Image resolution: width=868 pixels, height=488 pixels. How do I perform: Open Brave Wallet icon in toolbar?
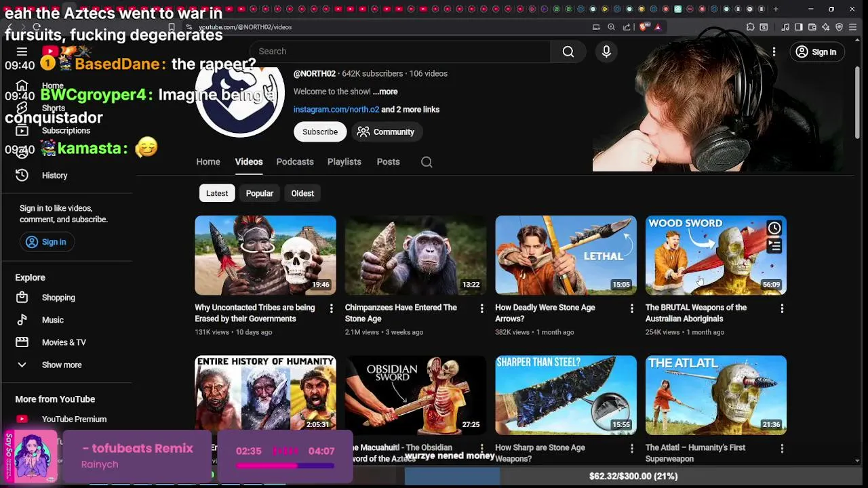tap(812, 27)
